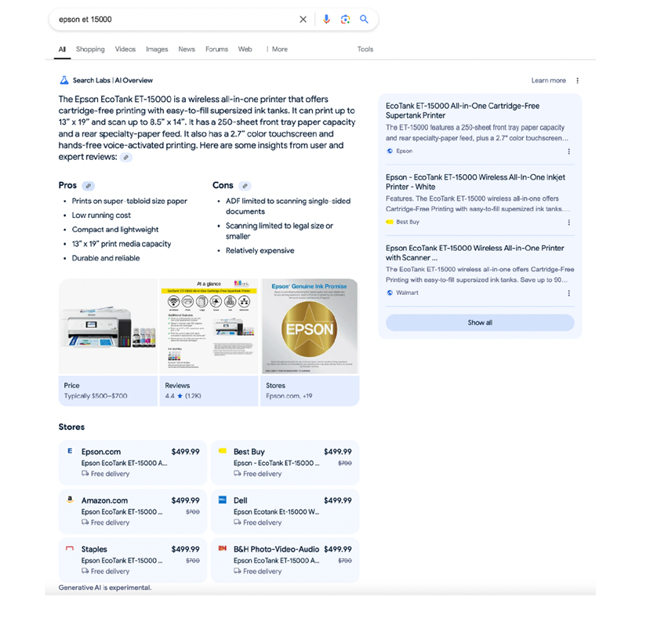Image resolution: width=668 pixels, height=644 pixels.
Task: Click the blue magnifier search icon
Action: pos(364,20)
